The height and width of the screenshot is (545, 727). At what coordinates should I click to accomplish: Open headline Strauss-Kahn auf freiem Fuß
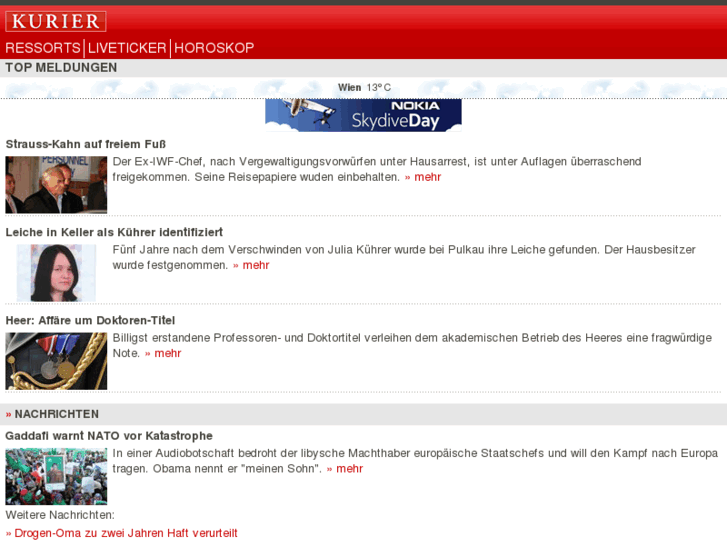(86, 144)
